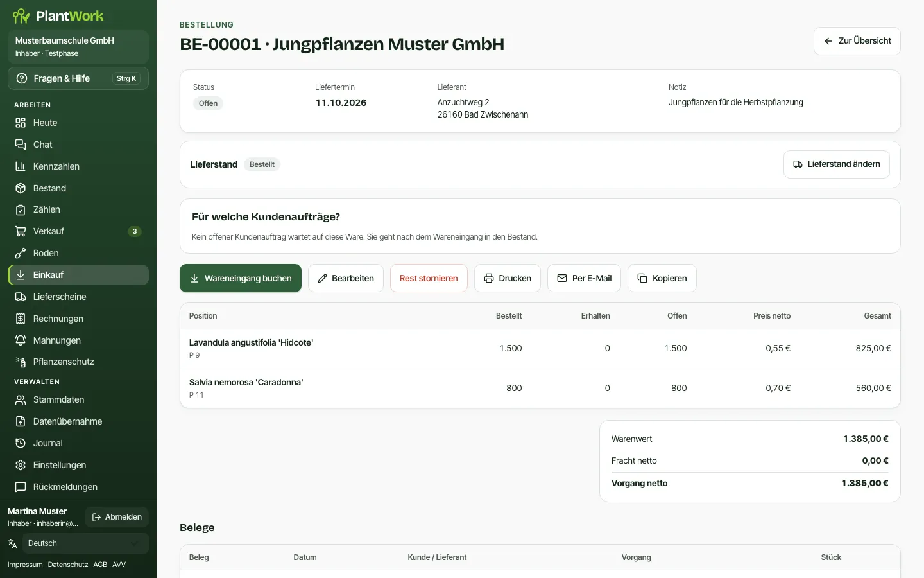Open Datenübernahme file upload icon
This screenshot has width=924, height=578.
click(21, 421)
